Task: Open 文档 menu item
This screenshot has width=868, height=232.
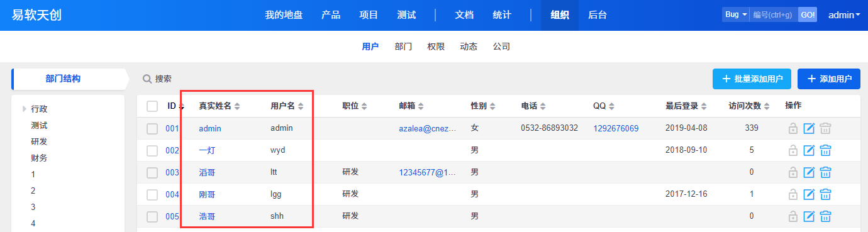Action: pyautogui.click(x=464, y=15)
